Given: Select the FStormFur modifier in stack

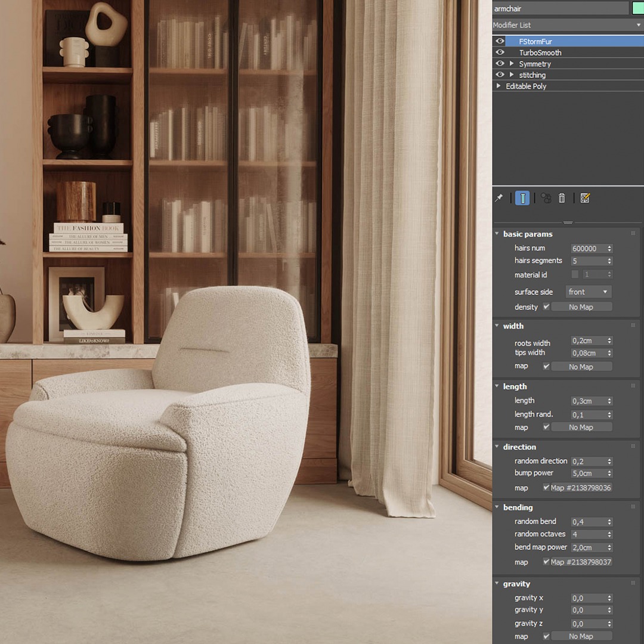Looking at the screenshot, I should 574,41.
